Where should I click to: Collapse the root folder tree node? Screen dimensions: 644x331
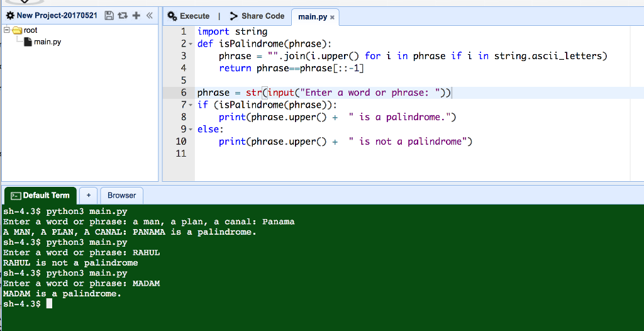point(7,30)
